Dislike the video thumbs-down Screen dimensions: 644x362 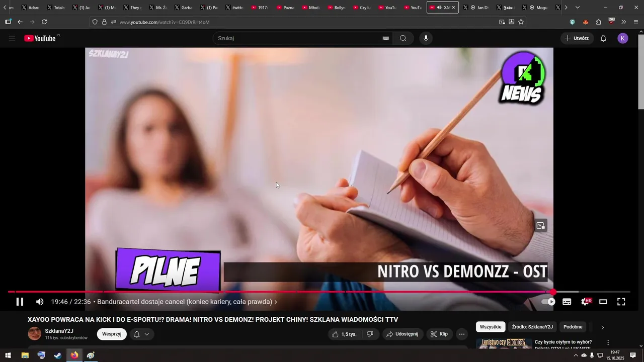(x=370, y=334)
